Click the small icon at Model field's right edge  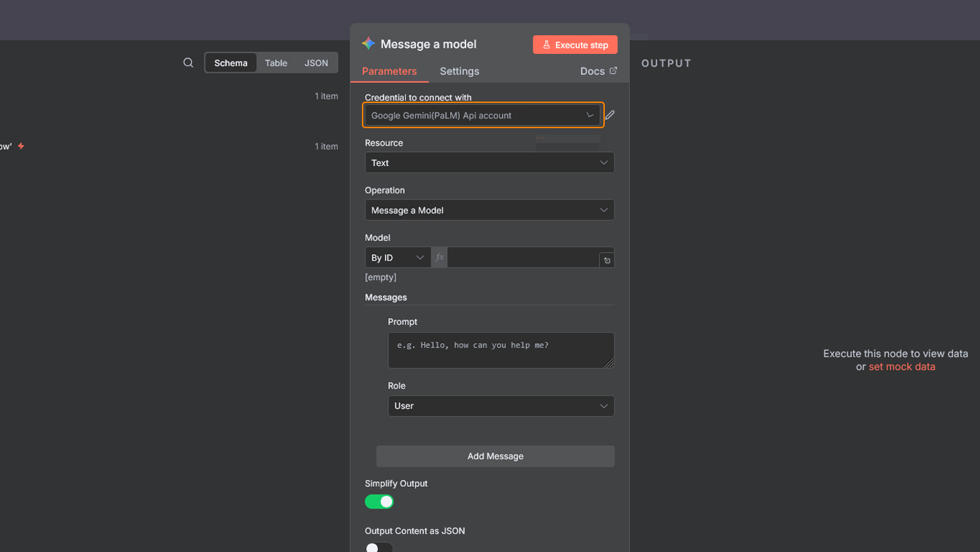click(607, 261)
